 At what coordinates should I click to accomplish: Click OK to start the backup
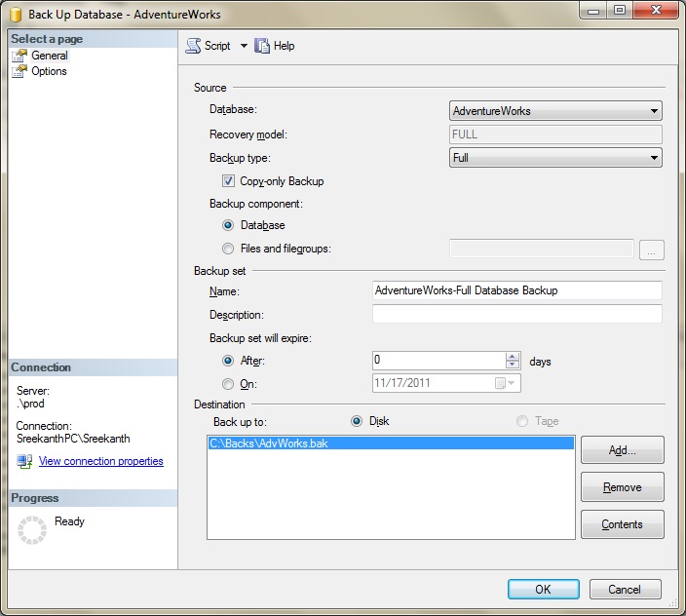pos(543,589)
